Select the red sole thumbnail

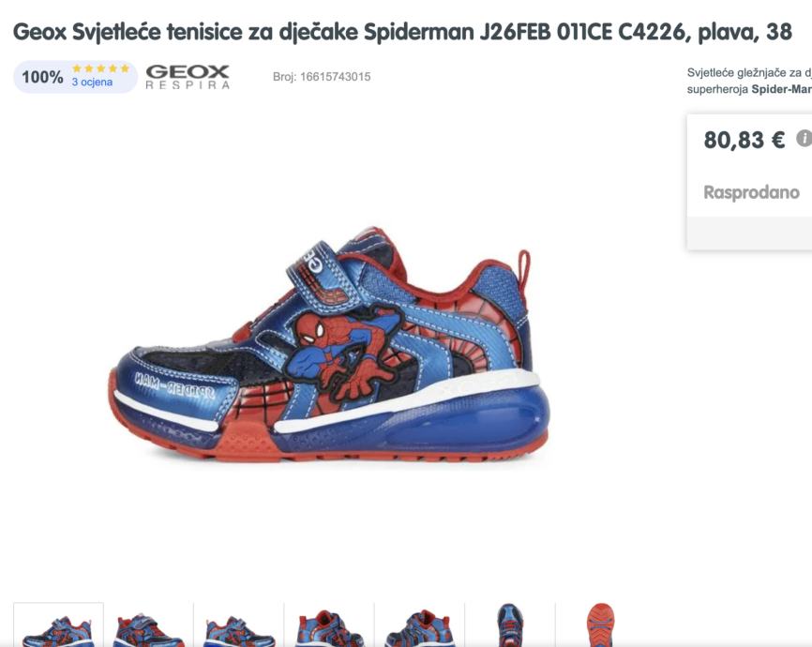tap(600, 624)
